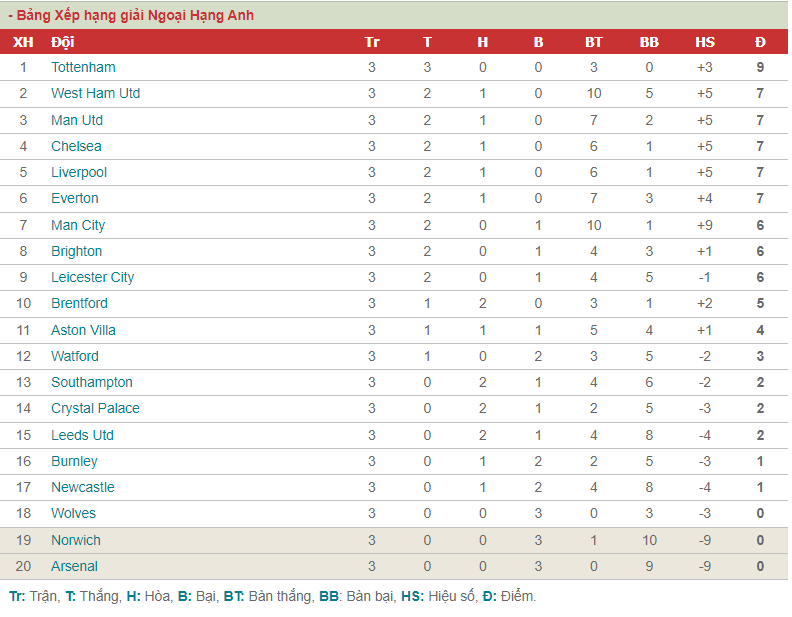Open the Southampton team link
The image size is (792, 617).
coord(92,383)
